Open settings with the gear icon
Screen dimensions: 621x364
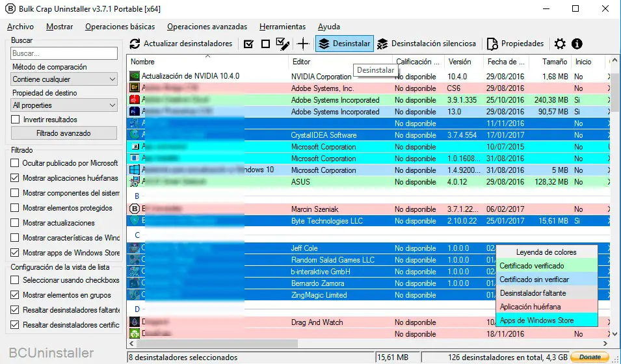(560, 44)
